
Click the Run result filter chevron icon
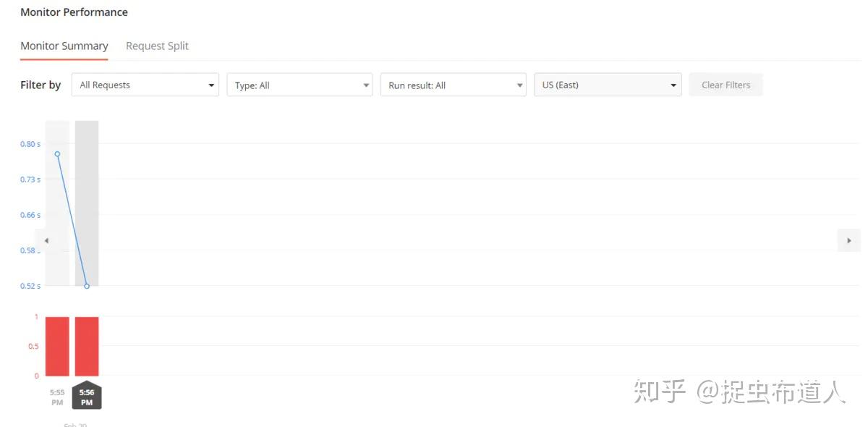pyautogui.click(x=519, y=85)
